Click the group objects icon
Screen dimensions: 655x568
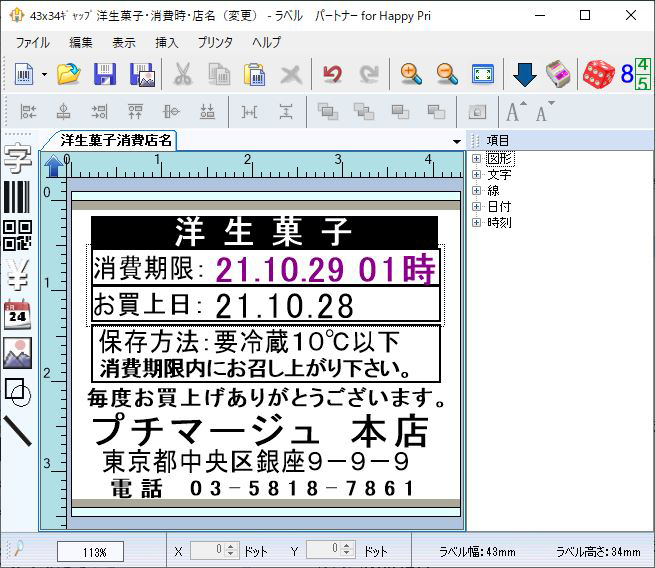click(x=477, y=112)
